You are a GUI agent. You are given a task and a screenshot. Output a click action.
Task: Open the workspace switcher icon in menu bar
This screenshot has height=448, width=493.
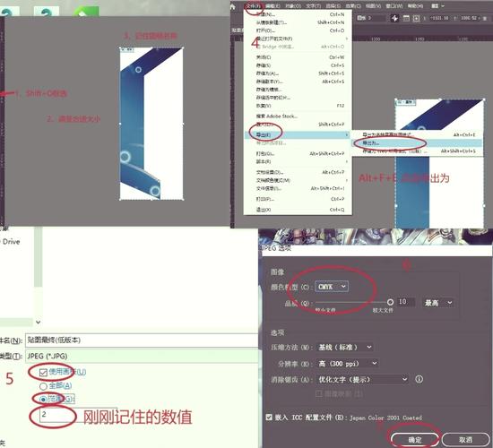click(x=437, y=5)
